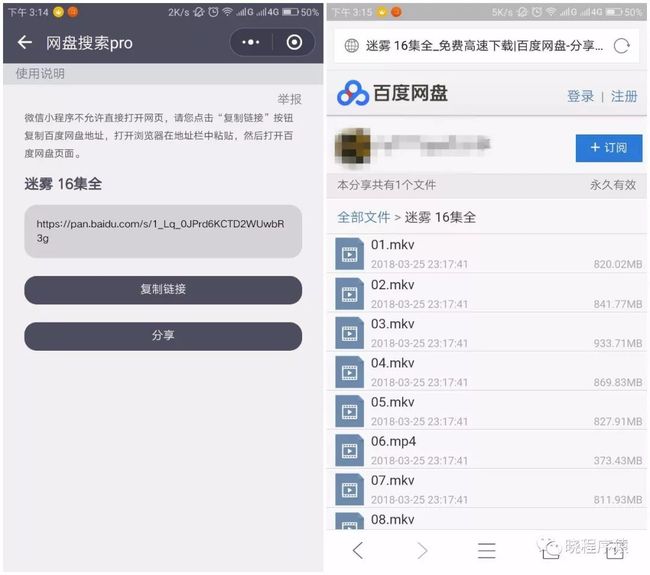Image resolution: width=650 pixels, height=575 pixels.
Task: Open video icon of 03.mkv
Action: click(x=349, y=333)
